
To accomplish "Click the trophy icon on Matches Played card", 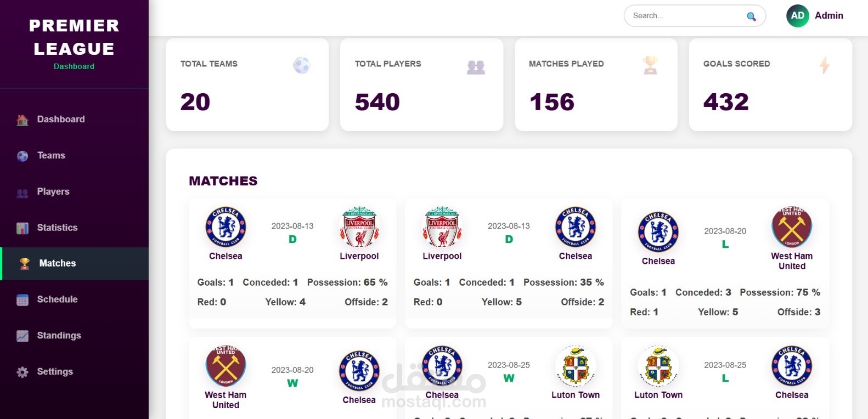I will (x=650, y=65).
